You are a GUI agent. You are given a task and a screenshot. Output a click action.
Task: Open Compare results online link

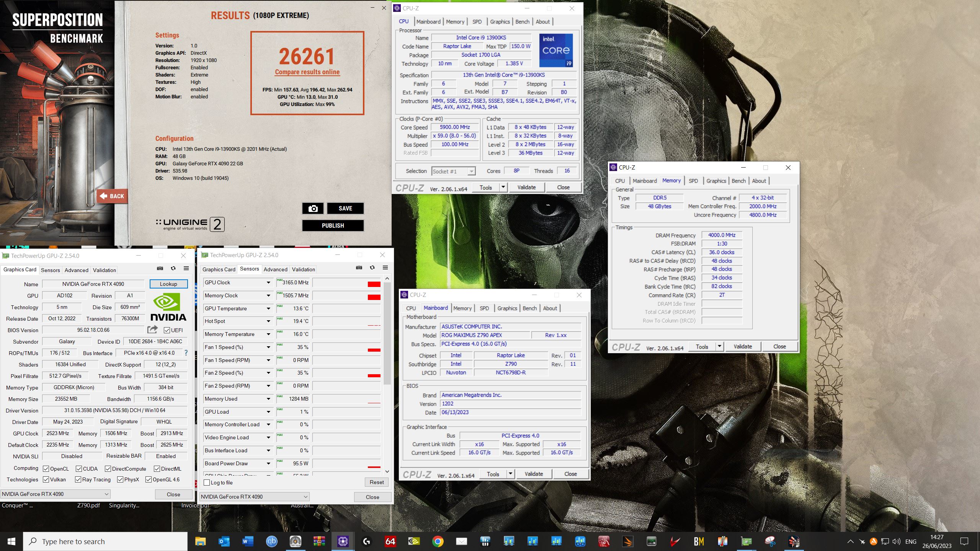pos(307,72)
